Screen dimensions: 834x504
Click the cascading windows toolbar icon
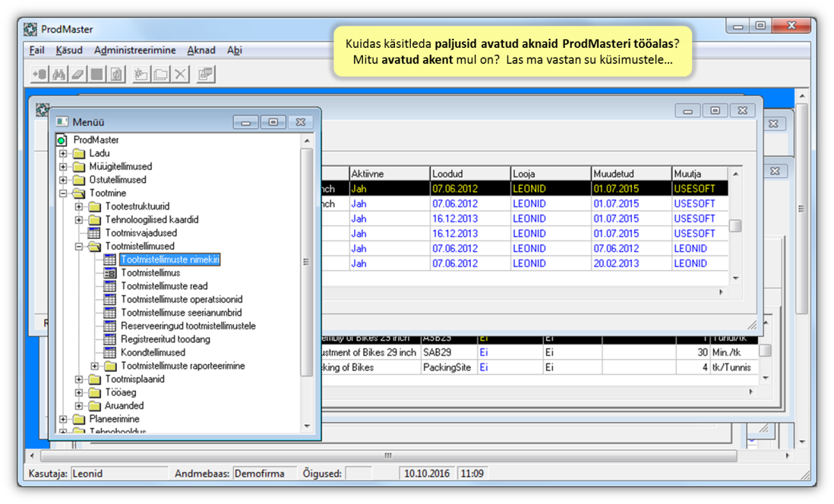(205, 74)
